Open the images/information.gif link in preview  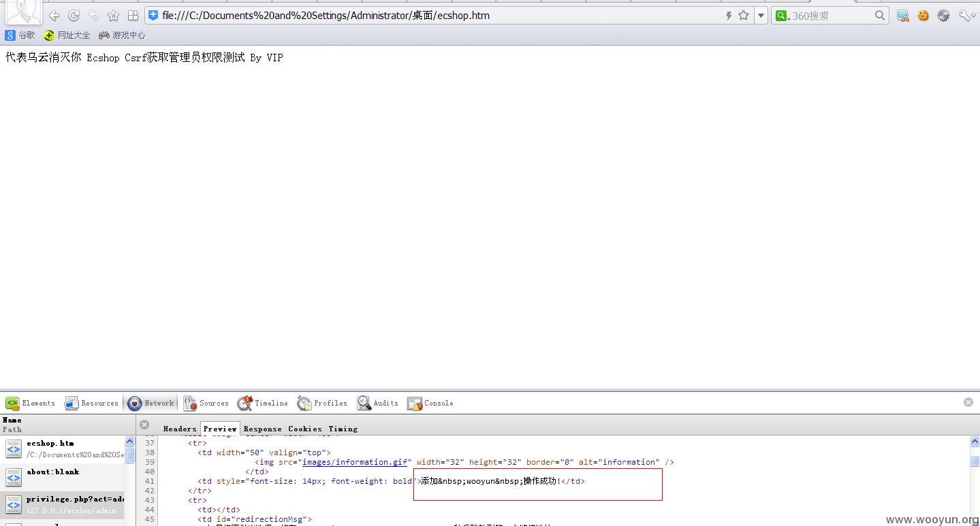coord(355,462)
